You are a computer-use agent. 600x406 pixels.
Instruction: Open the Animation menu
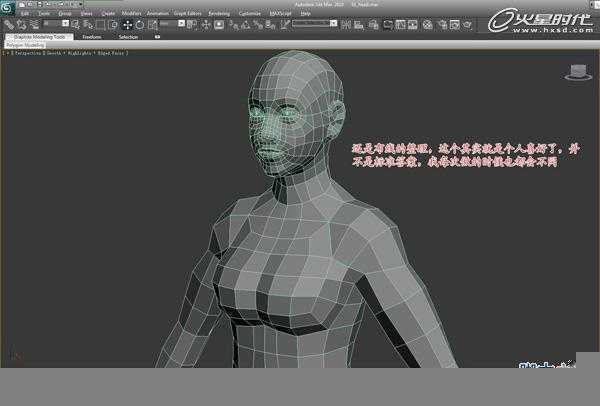pos(158,13)
